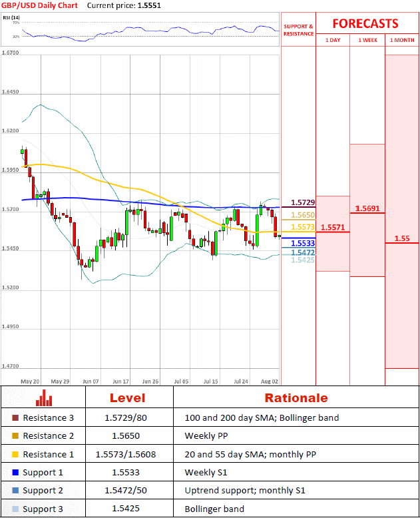The width and height of the screenshot is (420, 518).
Task: Click the Level column header
Action: pos(127,398)
